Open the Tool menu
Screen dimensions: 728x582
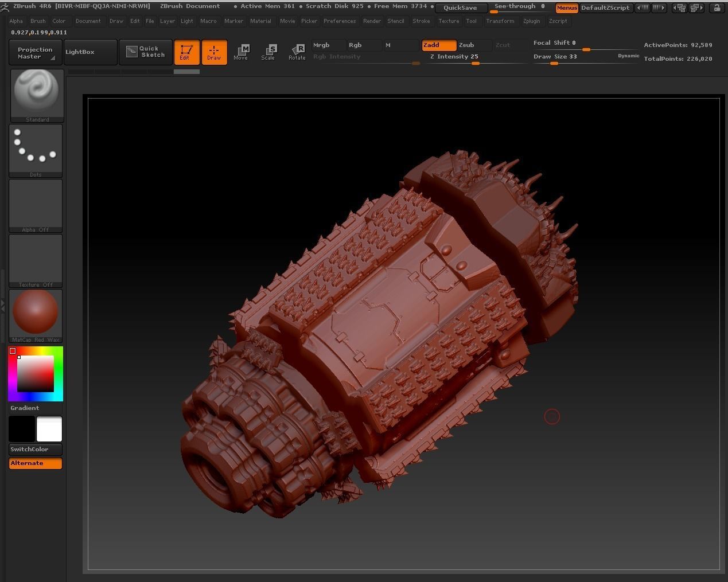[471, 21]
